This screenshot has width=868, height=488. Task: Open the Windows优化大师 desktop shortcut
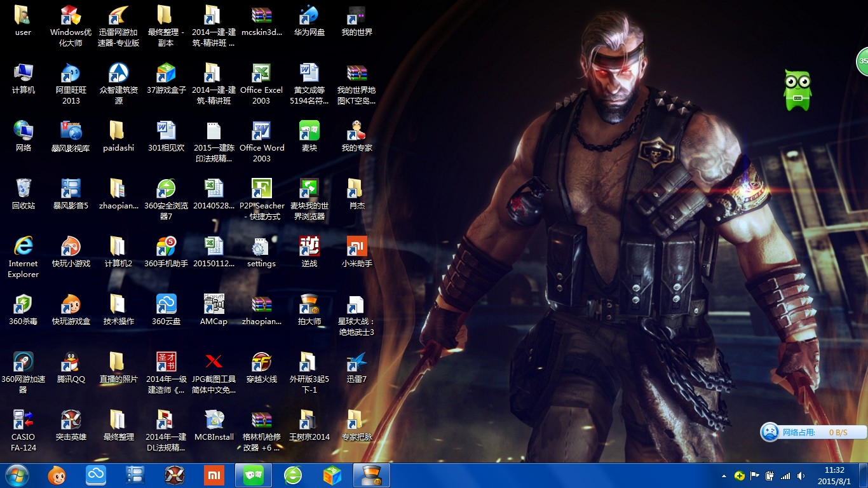pyautogui.click(x=71, y=26)
